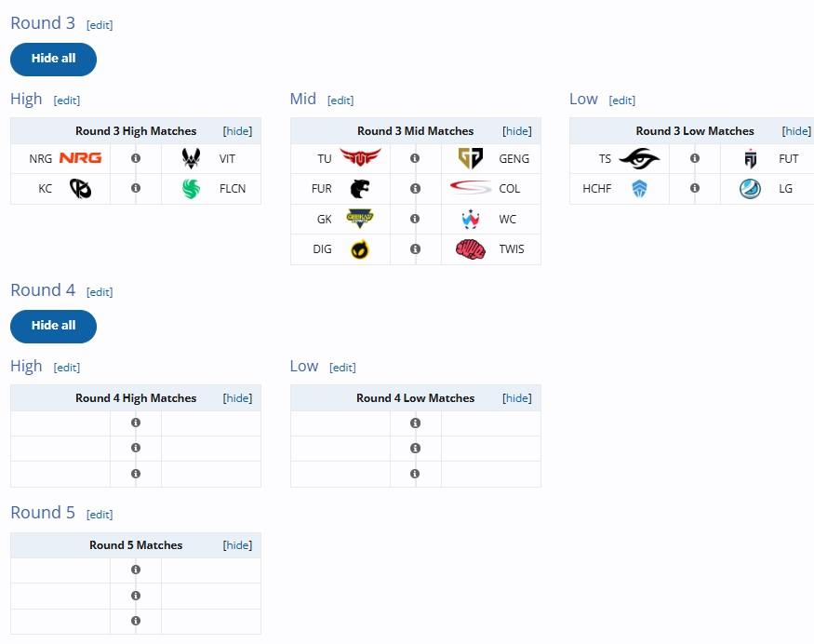The height and width of the screenshot is (644, 814).
Task: Hide the Round 3 Mid Matches table
Action: pyautogui.click(x=517, y=131)
